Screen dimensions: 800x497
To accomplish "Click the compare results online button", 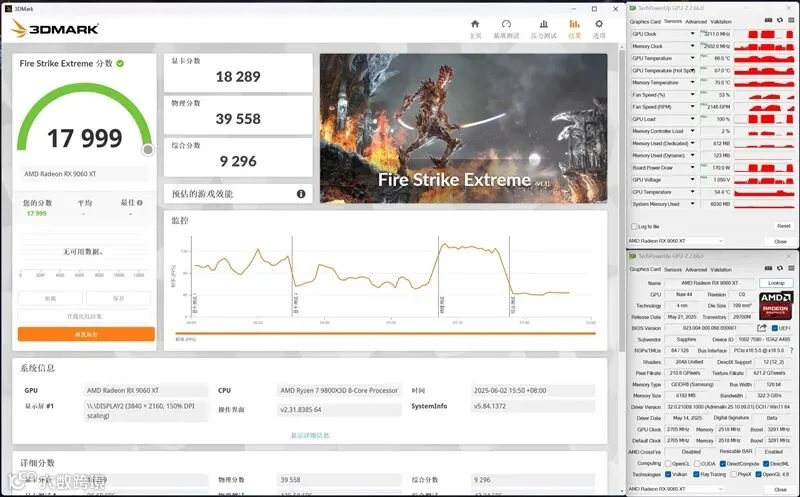I will click(84, 316).
